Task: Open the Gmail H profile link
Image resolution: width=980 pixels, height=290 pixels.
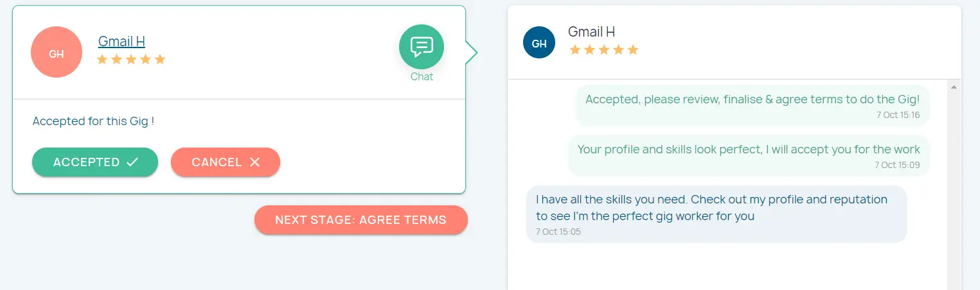Action: 121,41
